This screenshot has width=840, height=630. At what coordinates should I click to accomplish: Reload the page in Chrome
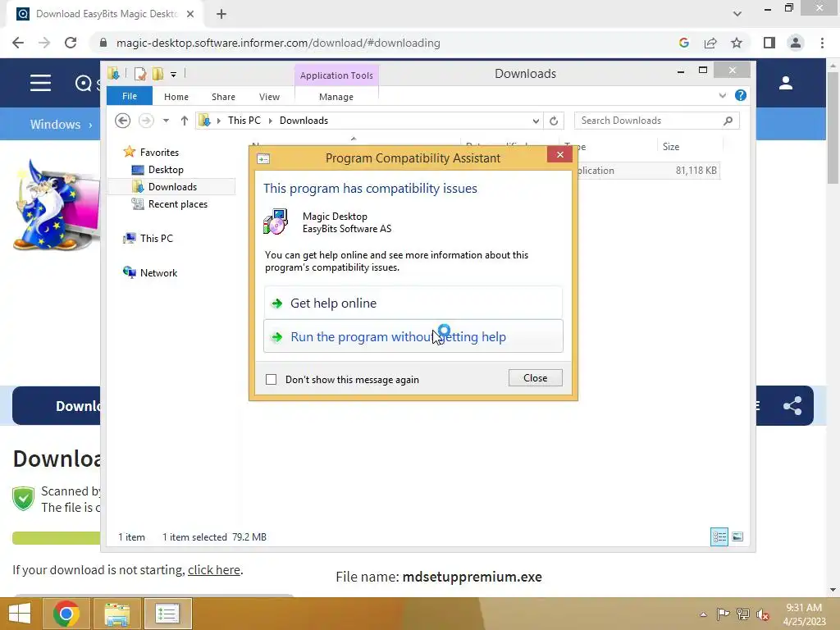(71, 43)
